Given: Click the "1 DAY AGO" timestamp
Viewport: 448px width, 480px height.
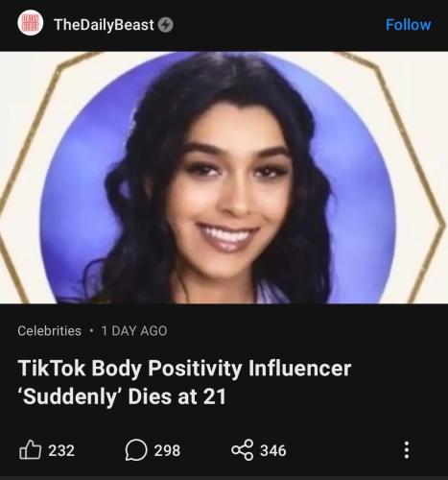Looking at the screenshot, I should (x=134, y=331).
